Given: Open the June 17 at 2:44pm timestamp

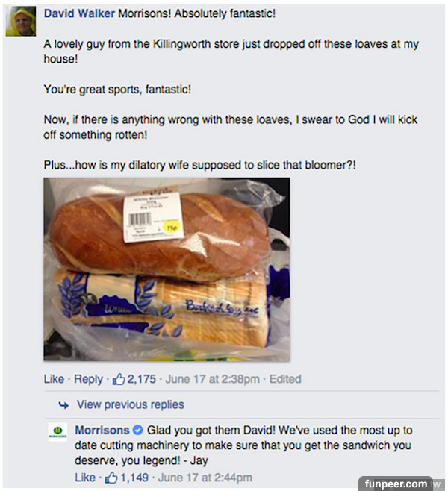Looking at the screenshot, I should pos(207,478).
